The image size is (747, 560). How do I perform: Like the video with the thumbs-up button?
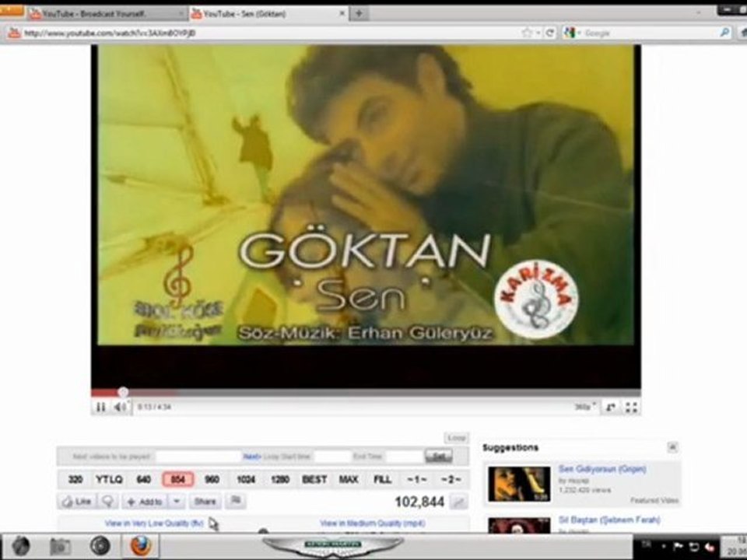(x=77, y=502)
